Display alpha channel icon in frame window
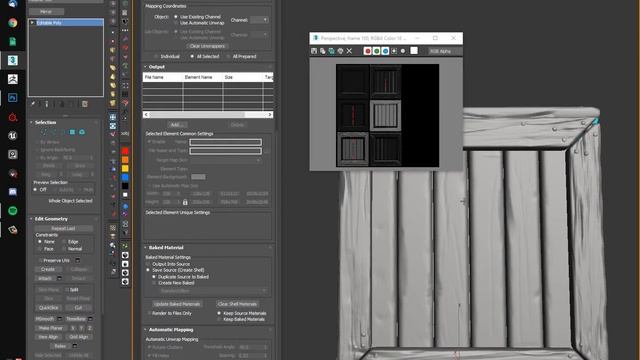The height and width of the screenshot is (360, 640). point(394,51)
